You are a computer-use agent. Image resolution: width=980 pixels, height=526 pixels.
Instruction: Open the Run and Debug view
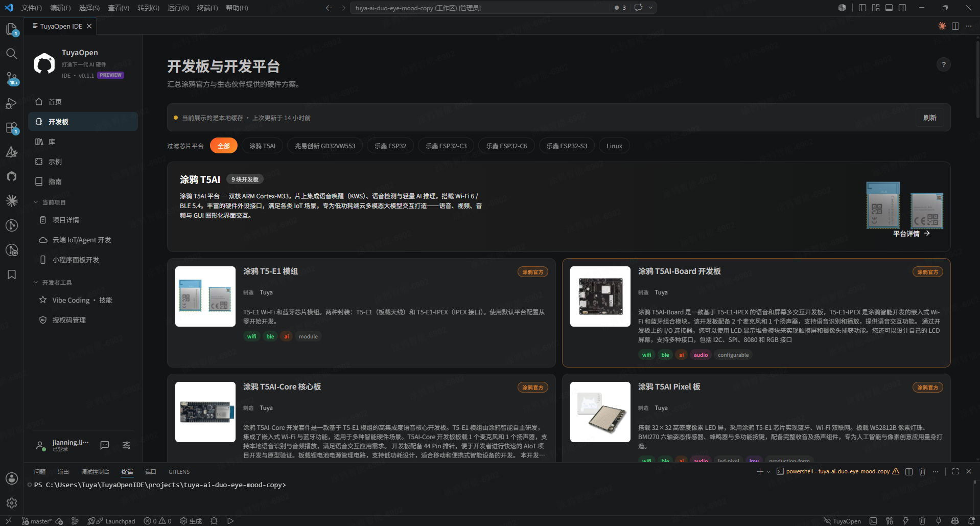pos(11,103)
